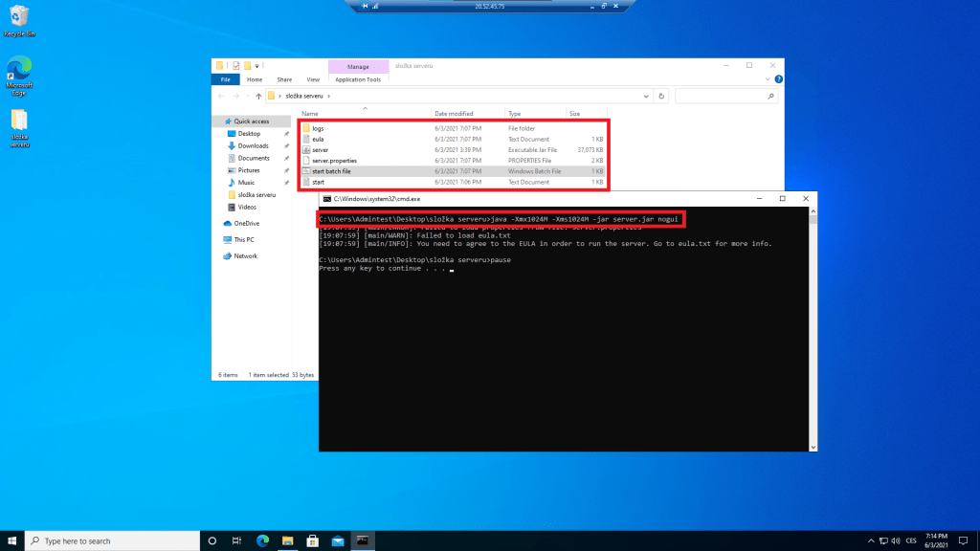This screenshot has height=551, width=980.
Task: Sort files by the Date modified column
Action: pyautogui.click(x=454, y=113)
